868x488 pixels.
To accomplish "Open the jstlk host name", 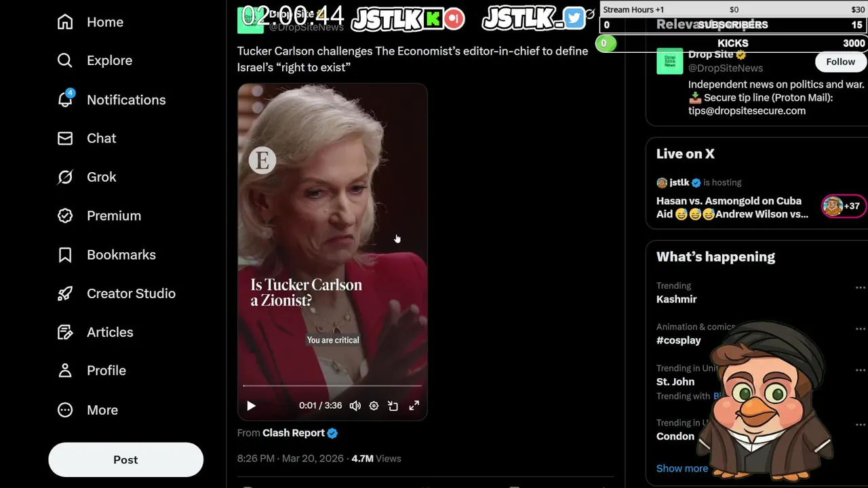I will pos(679,182).
